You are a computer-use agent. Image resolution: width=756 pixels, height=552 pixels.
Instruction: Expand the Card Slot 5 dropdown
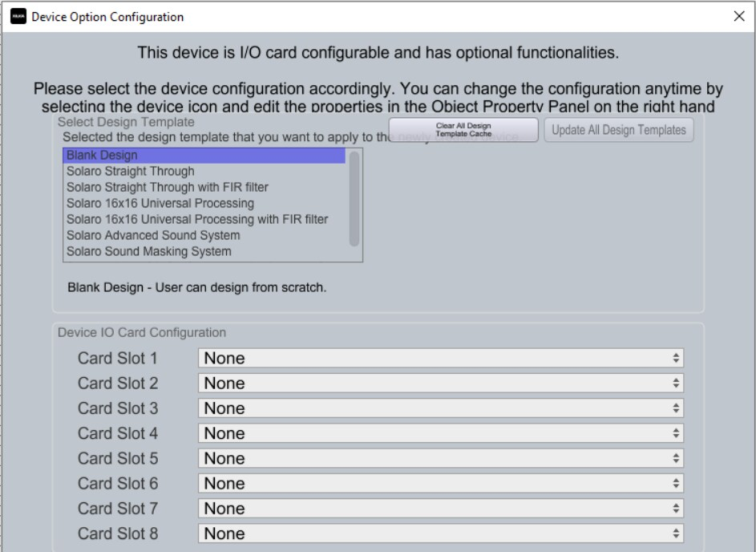pyautogui.click(x=441, y=458)
